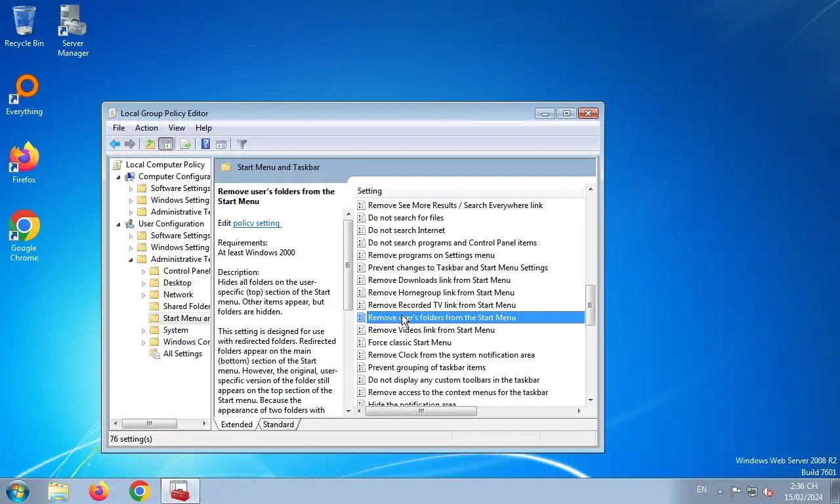
Task: Click the settings list horizontal scrollbar thumb
Action: click(x=421, y=411)
